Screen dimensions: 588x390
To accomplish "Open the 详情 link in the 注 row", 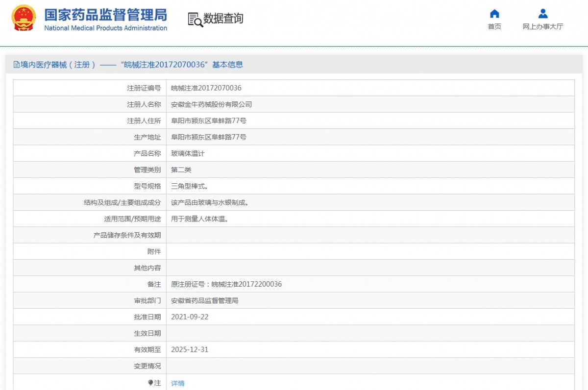I will [x=178, y=383].
